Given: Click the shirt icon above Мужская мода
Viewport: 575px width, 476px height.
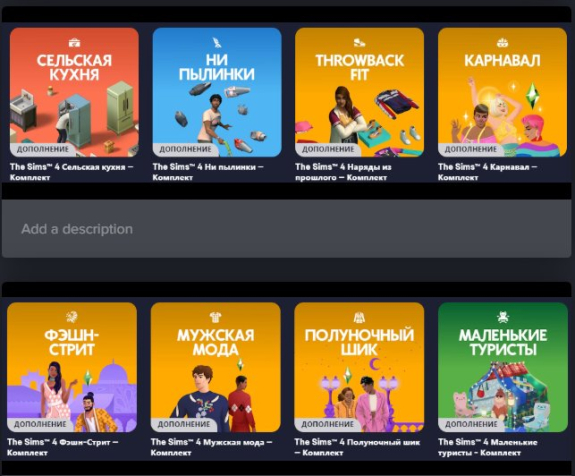Looking at the screenshot, I should click(215, 317).
